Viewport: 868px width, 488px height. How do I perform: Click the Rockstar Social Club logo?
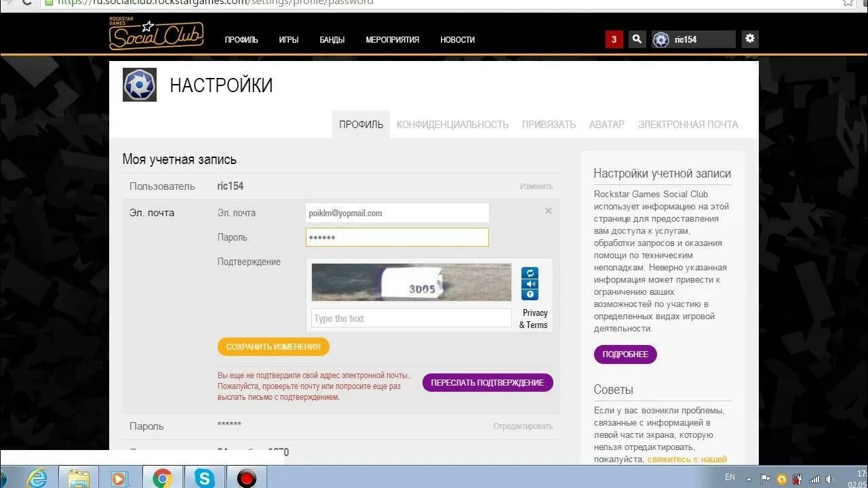[x=156, y=34]
